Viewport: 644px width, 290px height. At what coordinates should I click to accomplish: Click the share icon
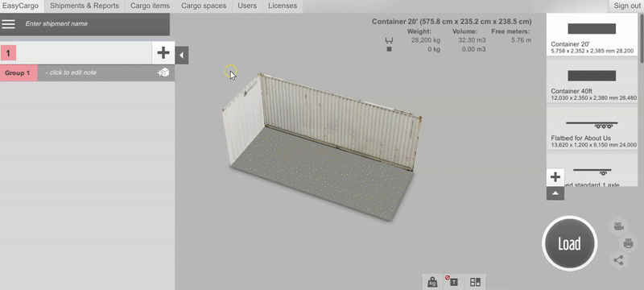click(618, 260)
